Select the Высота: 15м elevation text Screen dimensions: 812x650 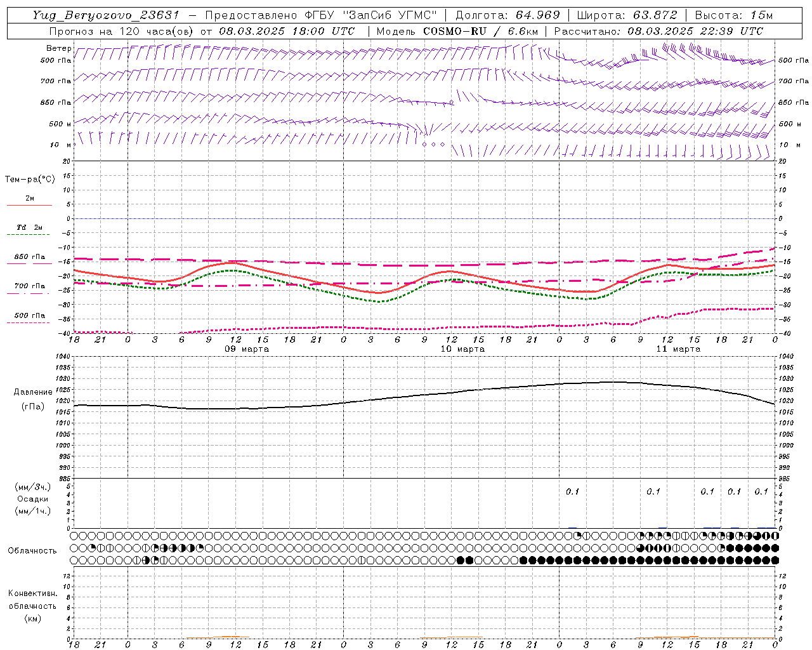point(734,15)
